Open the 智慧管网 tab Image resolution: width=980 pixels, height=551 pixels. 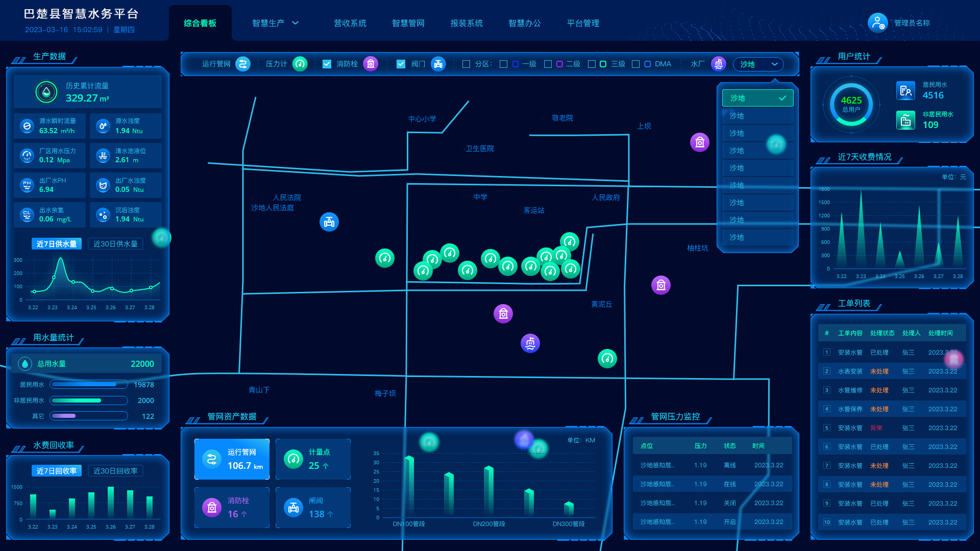pos(408,23)
